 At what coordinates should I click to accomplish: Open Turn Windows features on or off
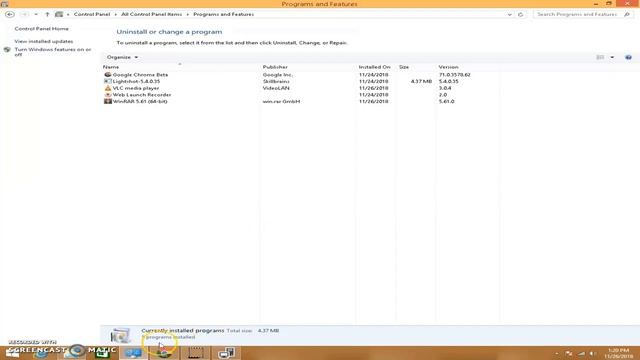53,51
